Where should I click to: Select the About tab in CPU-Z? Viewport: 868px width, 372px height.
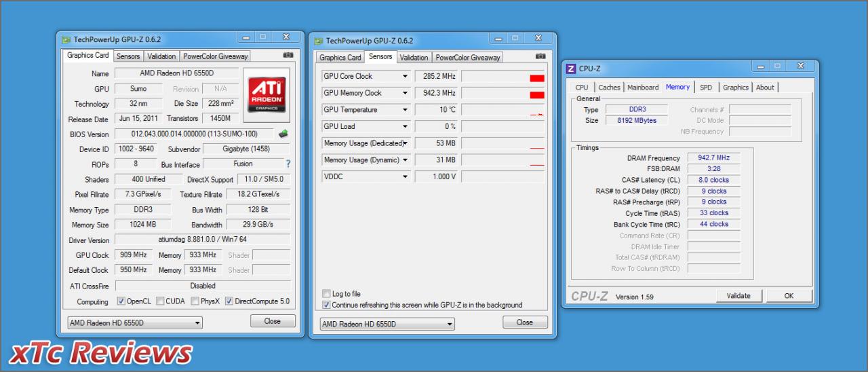765,87
